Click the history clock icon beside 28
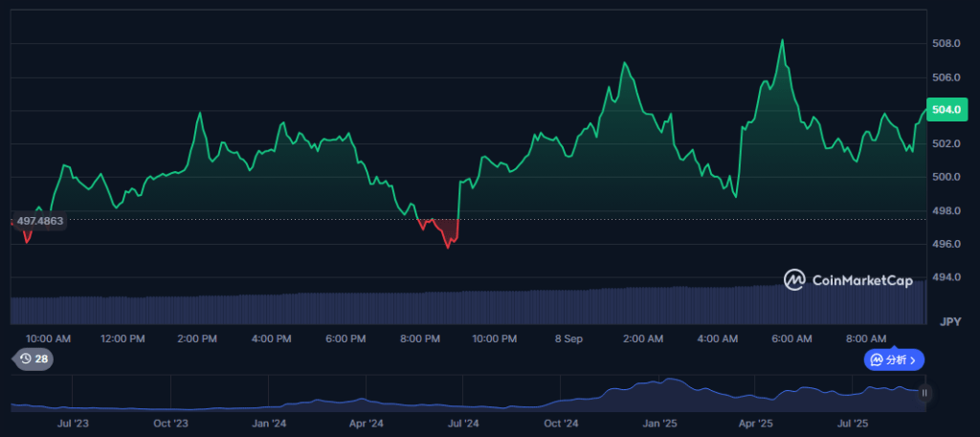Screen dimensions: 980x437 [x=26, y=359]
